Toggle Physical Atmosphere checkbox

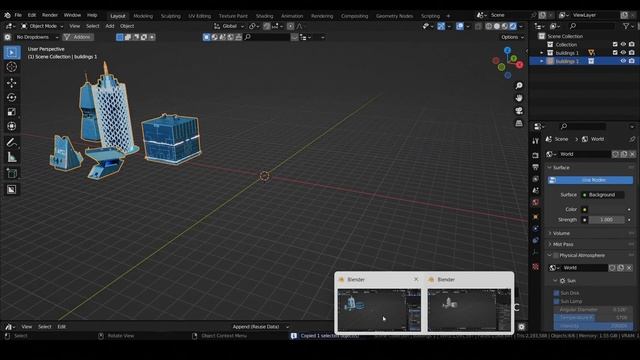(556, 256)
